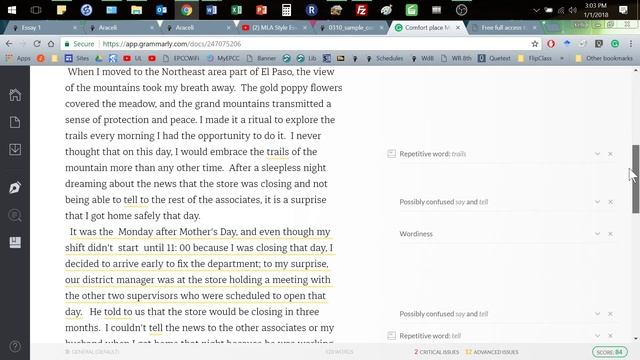Viewport: 640px width, 360px height.
Task: Click the underlined phrase 'tell to' in the essay
Action: coord(136,200)
